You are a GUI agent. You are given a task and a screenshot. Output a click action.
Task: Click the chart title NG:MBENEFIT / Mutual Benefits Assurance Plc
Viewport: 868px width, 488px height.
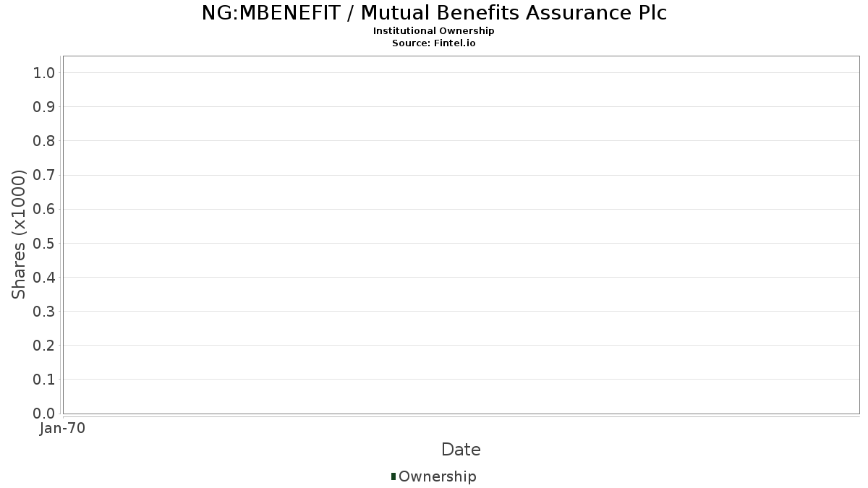coord(434,13)
